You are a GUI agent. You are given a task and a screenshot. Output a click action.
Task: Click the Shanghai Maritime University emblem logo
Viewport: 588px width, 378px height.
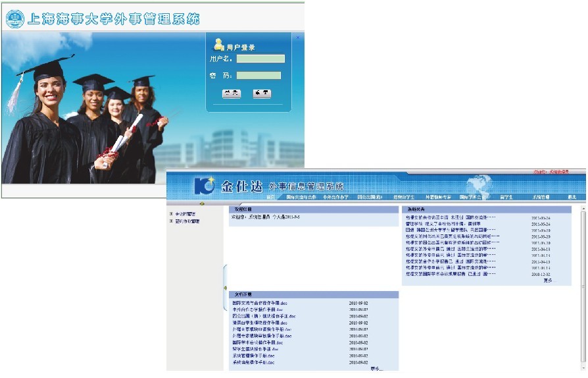click(x=14, y=19)
